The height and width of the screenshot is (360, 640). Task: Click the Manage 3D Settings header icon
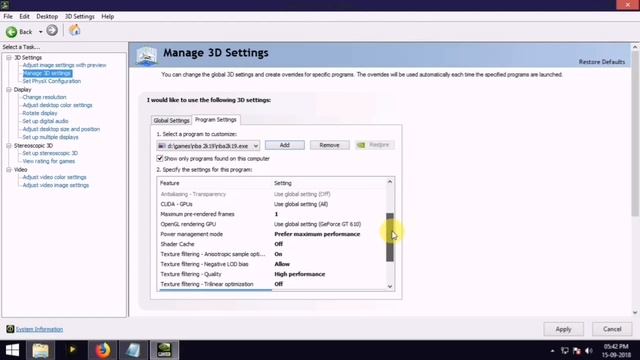click(x=147, y=56)
